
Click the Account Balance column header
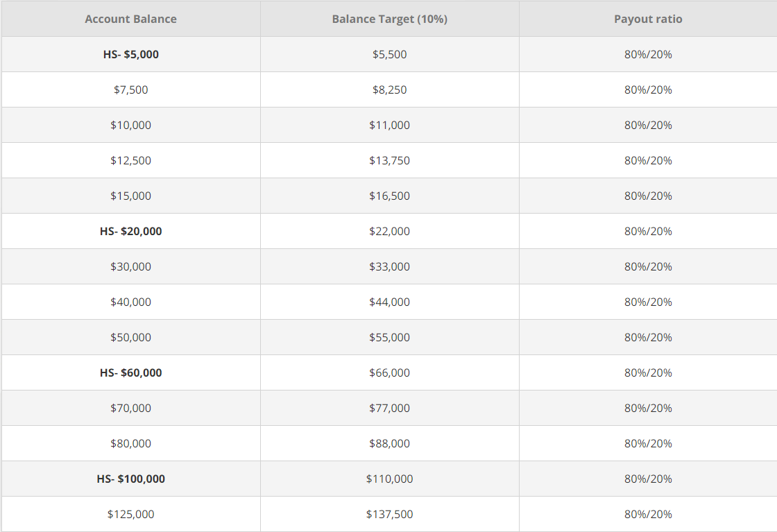(x=130, y=19)
